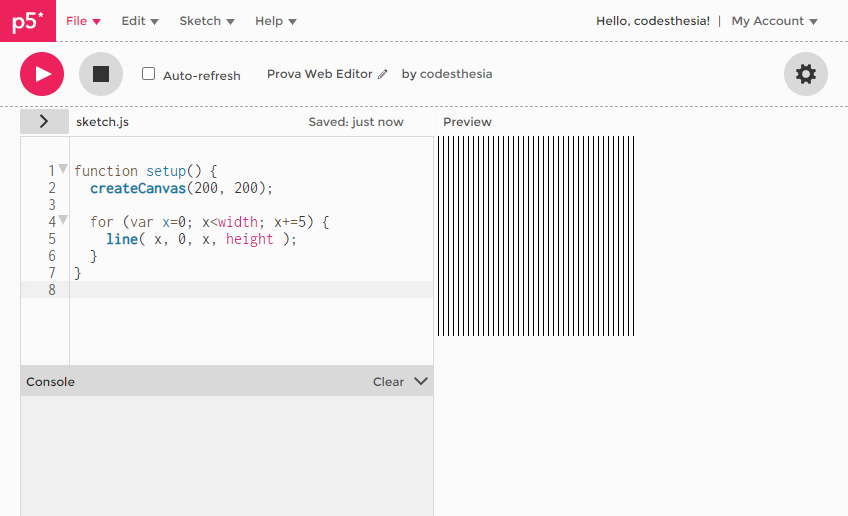Image resolution: width=848 pixels, height=516 pixels.
Task: Click the striped preview canvas
Action: pyautogui.click(x=536, y=236)
